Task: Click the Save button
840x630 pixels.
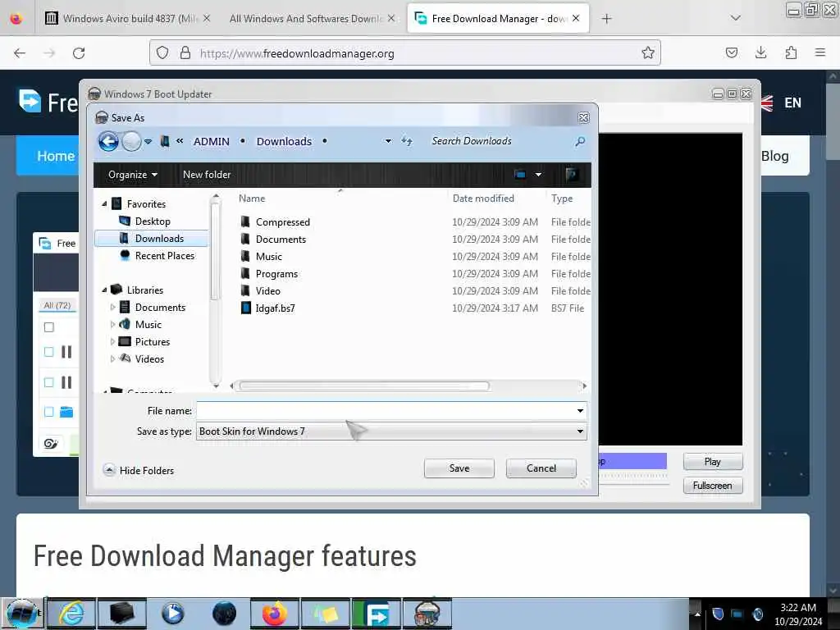Action: [459, 468]
